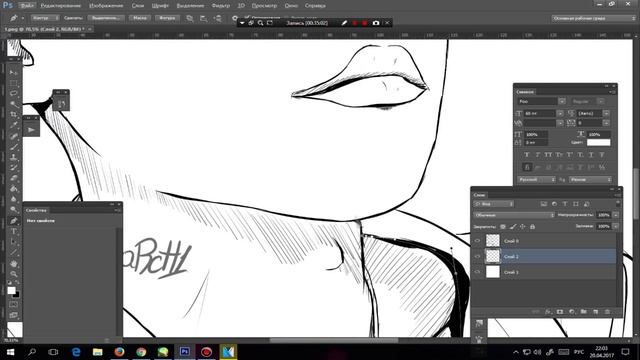Toggle the options bar checkbox
This screenshot has width=640, height=360.
[x=247, y=18]
